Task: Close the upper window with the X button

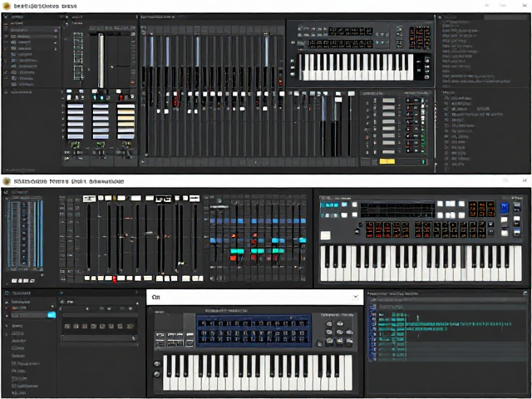Action: coord(525,6)
